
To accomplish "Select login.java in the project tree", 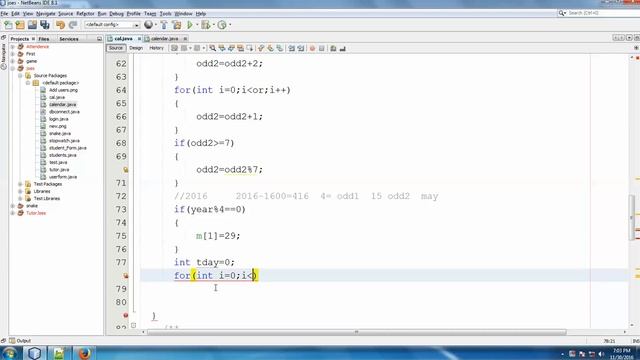I will [x=58, y=119].
